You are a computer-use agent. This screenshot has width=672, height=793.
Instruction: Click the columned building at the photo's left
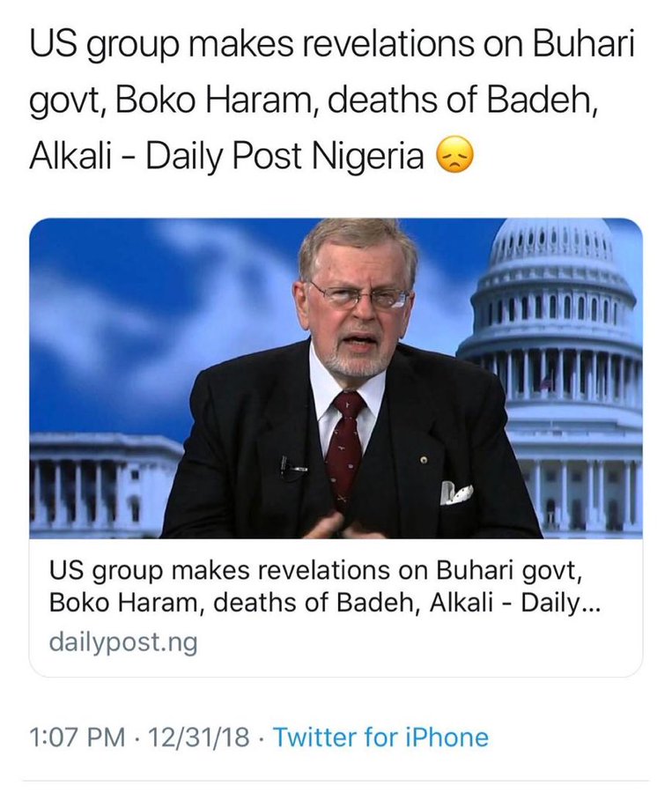point(97,485)
